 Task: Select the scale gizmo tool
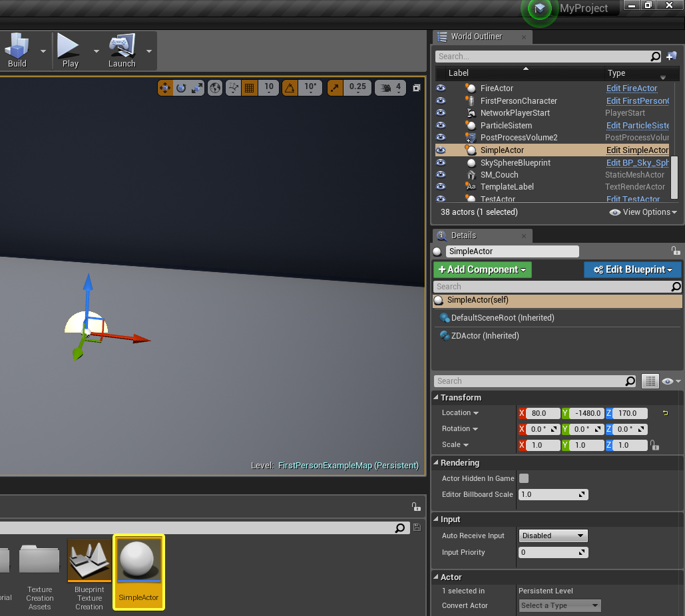click(x=197, y=87)
